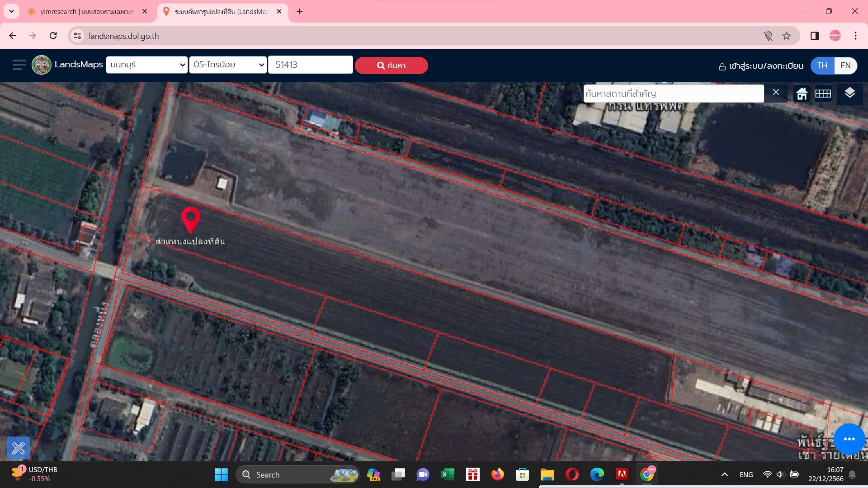Bookmark this page with star icon
Viewport: 868px width, 488px height.
[787, 36]
